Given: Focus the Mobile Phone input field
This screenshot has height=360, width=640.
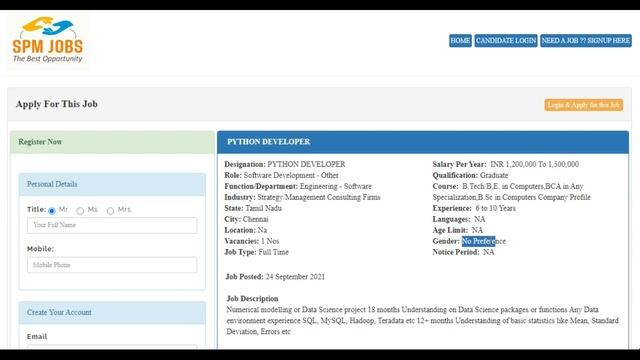Looking at the screenshot, I should (x=112, y=265).
